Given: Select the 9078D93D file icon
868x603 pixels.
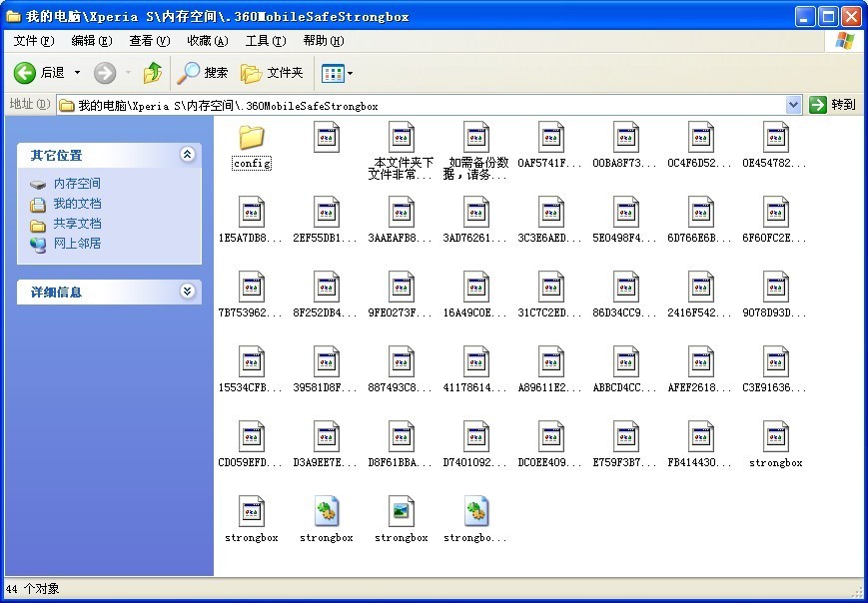Looking at the screenshot, I should (x=775, y=287).
